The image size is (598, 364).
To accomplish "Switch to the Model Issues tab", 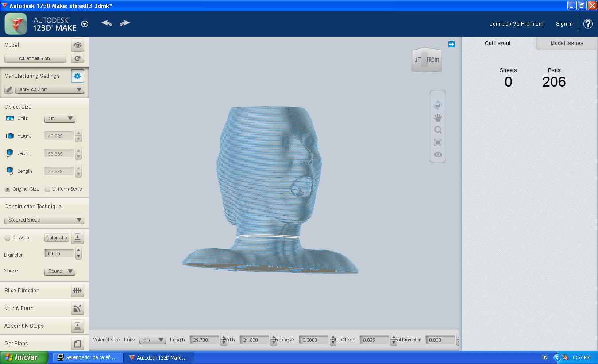I will pos(567,43).
